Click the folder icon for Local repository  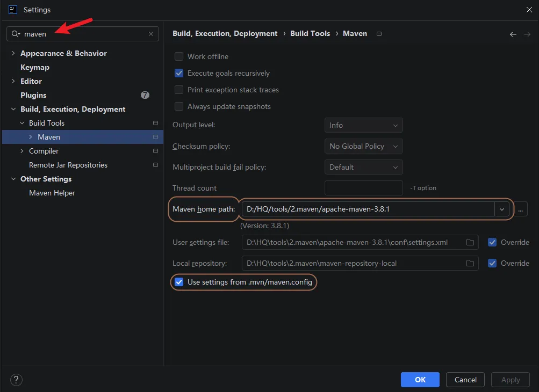470,264
